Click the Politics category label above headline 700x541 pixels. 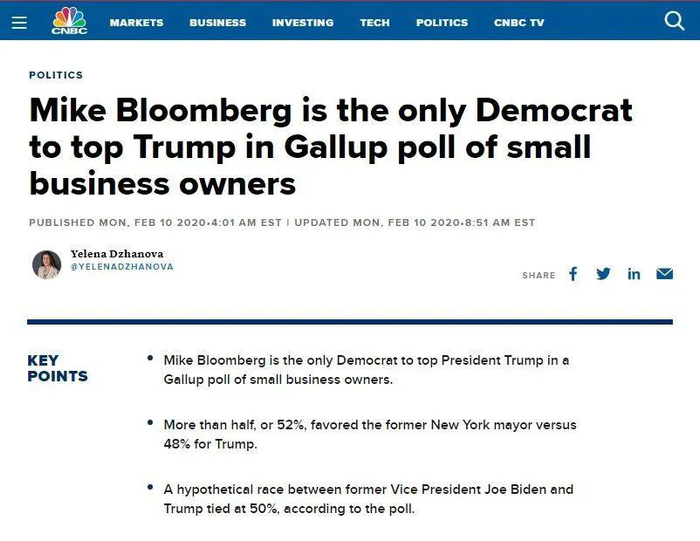click(x=56, y=75)
